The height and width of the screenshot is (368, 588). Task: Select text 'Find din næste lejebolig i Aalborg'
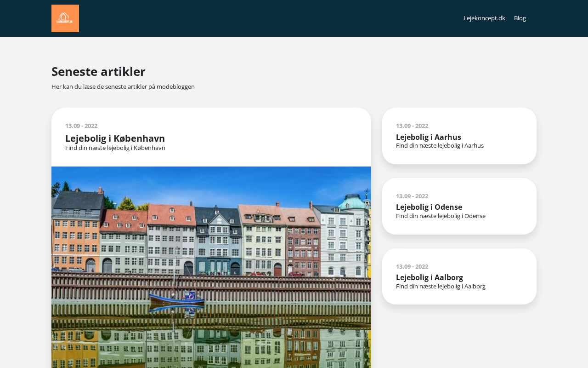[x=441, y=286]
